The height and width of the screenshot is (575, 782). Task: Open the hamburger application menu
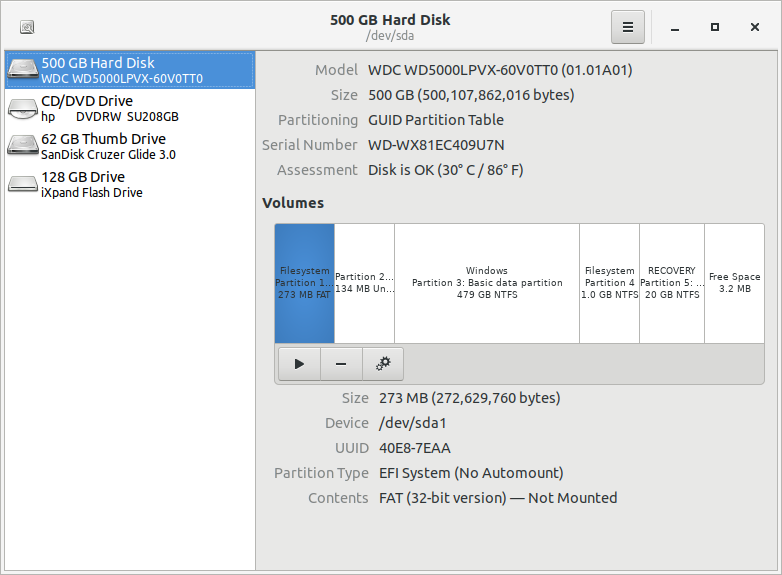point(627,27)
